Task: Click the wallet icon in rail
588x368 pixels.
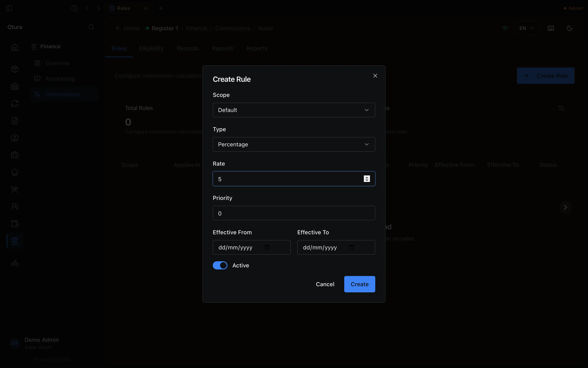Action: 14,224
